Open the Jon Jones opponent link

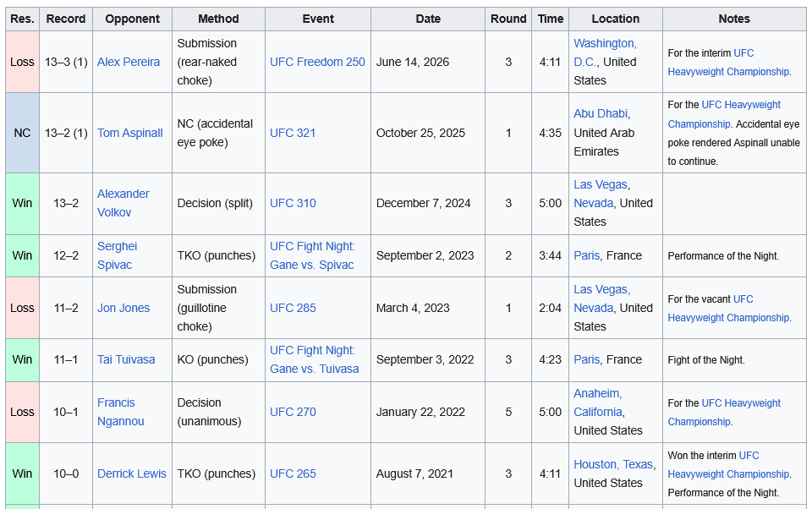point(123,308)
